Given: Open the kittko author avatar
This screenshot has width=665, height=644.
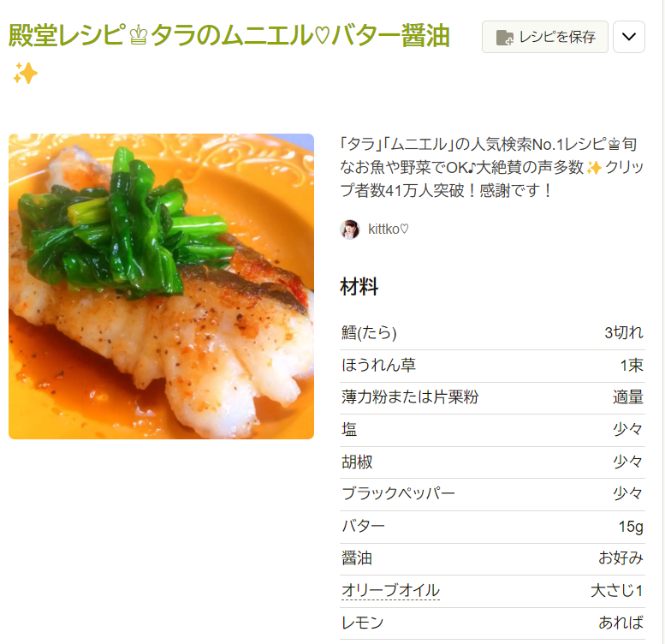Looking at the screenshot, I should [350, 230].
